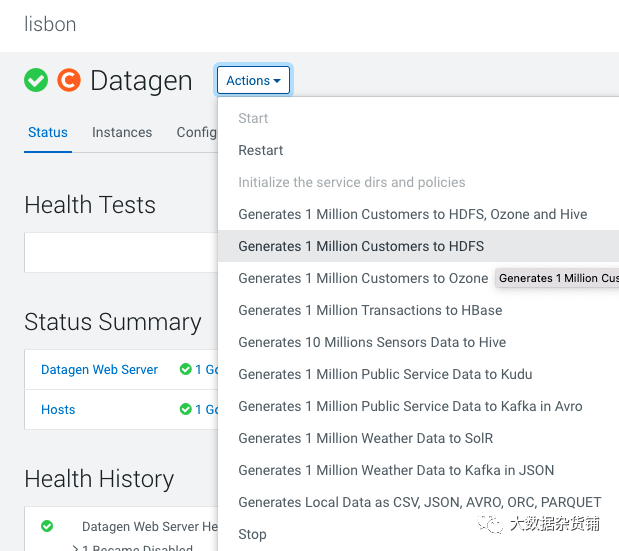Run Generates 1 Million Customers to HDFS, Ozone and Hive
This screenshot has height=551, width=619.
coord(413,214)
